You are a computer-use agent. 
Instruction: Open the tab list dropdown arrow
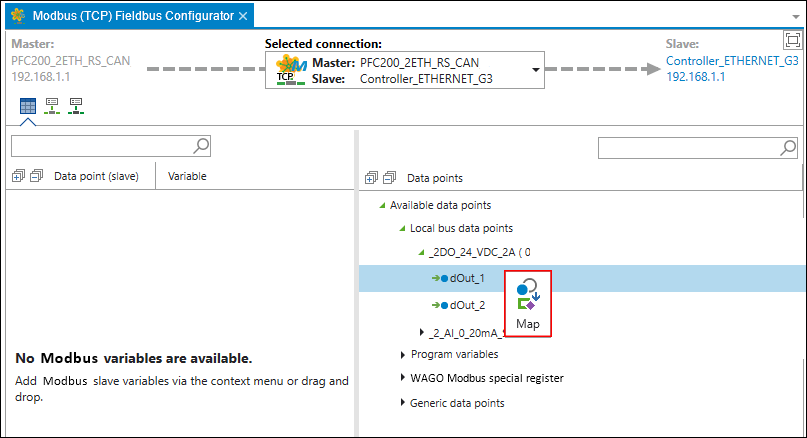[x=796, y=16]
